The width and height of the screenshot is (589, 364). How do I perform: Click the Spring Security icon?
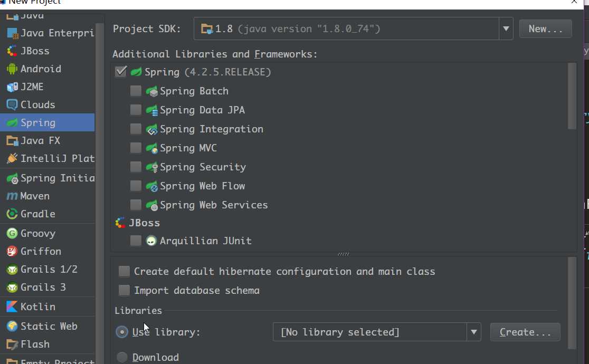click(152, 167)
